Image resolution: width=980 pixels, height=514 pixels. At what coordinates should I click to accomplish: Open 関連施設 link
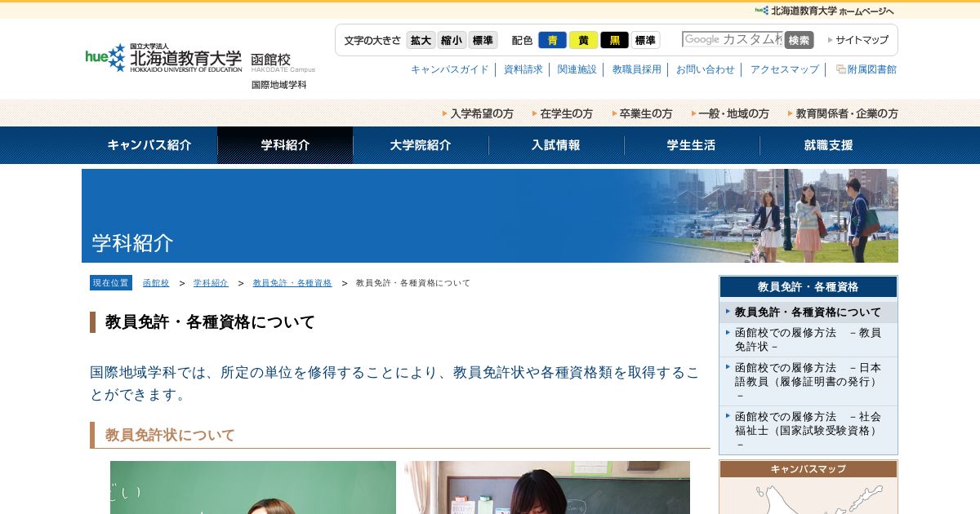[577, 69]
